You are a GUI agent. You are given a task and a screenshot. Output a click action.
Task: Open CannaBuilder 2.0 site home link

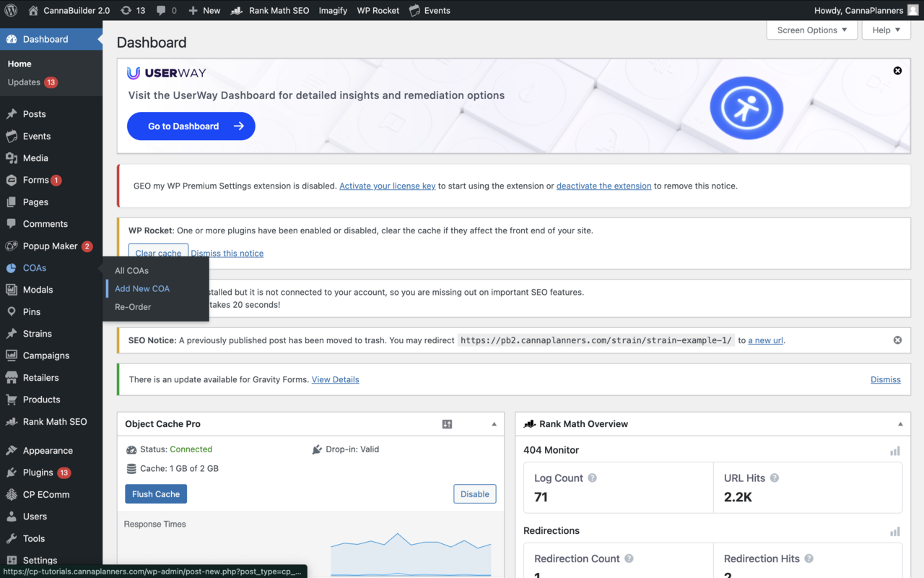pyautogui.click(x=69, y=10)
